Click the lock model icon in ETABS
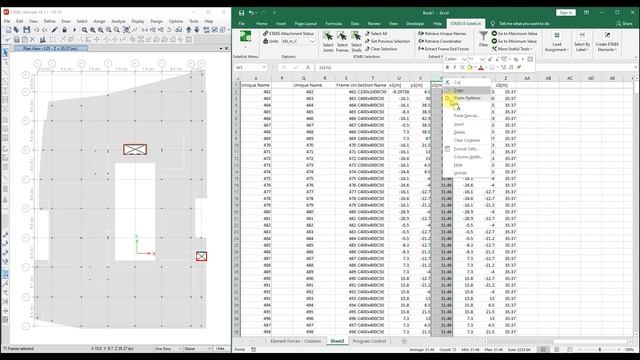Image resolution: width=640 pixels, height=360 pixels. pos(64,30)
